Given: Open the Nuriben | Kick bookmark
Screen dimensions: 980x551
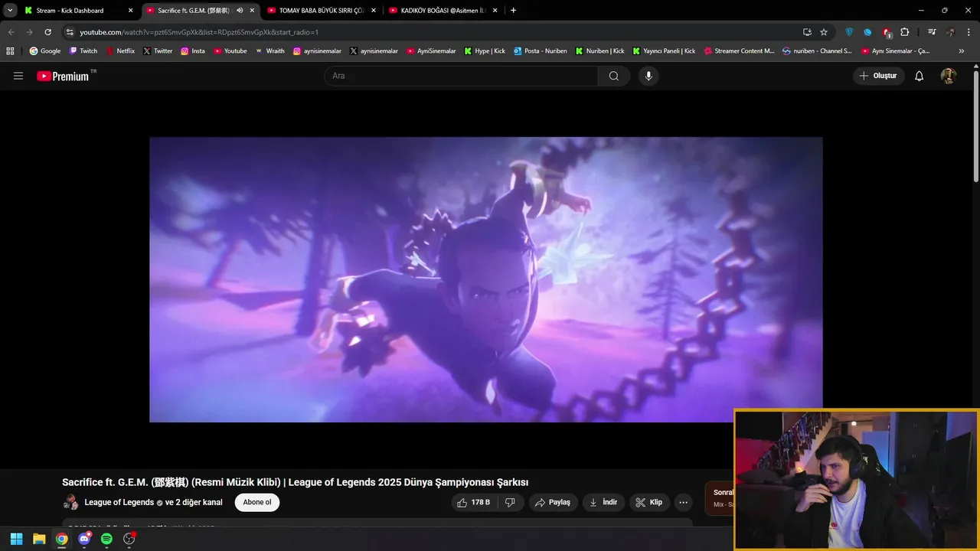Looking at the screenshot, I should click(x=599, y=51).
